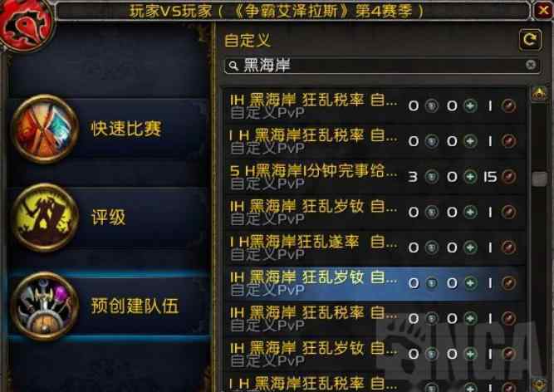Open the 评级 tab

(x=108, y=218)
